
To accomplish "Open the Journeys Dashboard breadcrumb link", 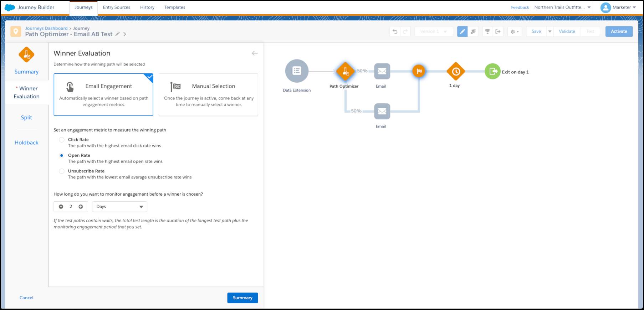I will coord(46,28).
